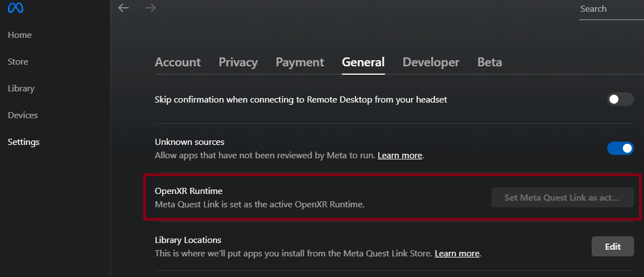This screenshot has width=644, height=277.
Task: Select the General tab
Action: (x=363, y=62)
